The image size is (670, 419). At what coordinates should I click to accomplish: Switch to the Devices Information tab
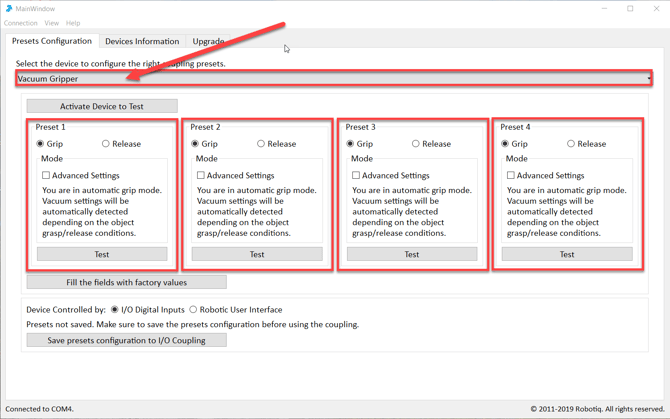pyautogui.click(x=142, y=42)
